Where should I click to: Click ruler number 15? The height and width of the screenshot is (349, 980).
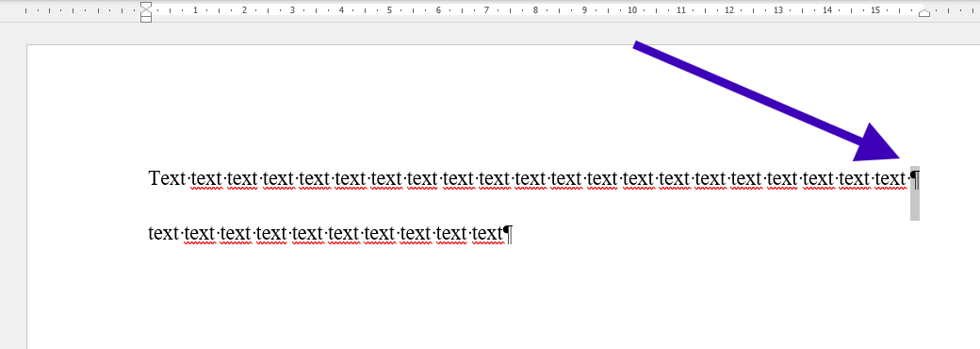[x=875, y=10]
